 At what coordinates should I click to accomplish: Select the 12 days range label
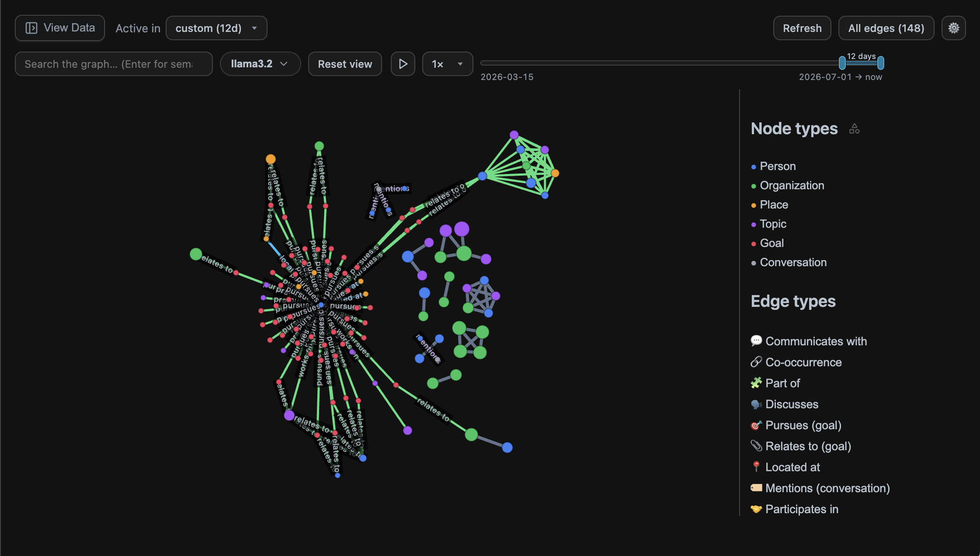[861, 56]
